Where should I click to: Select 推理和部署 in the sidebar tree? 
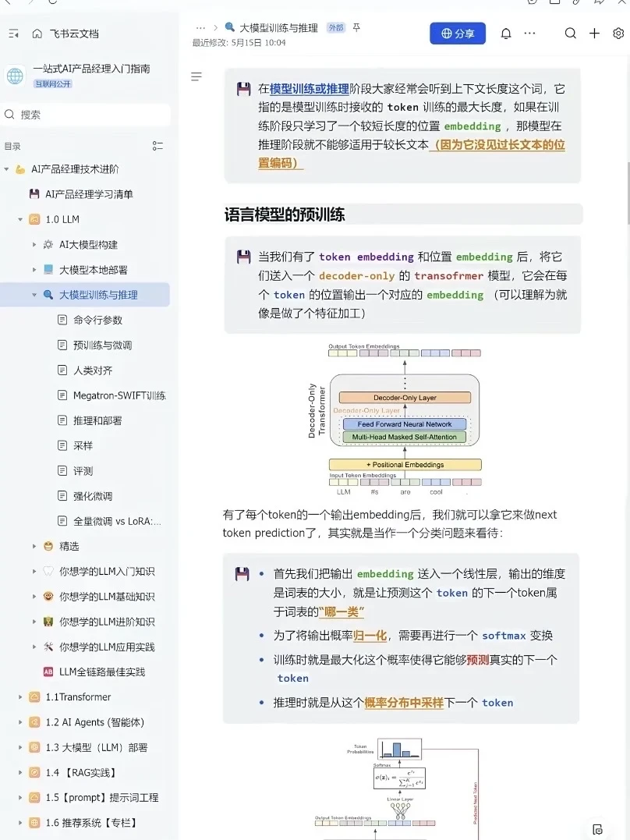click(95, 420)
